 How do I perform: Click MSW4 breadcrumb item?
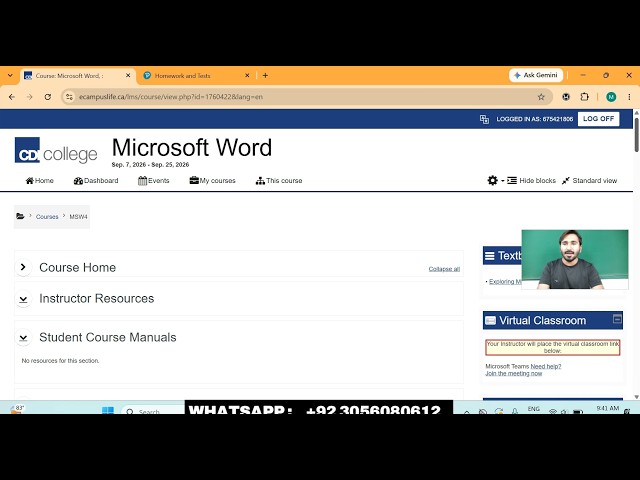coord(78,217)
